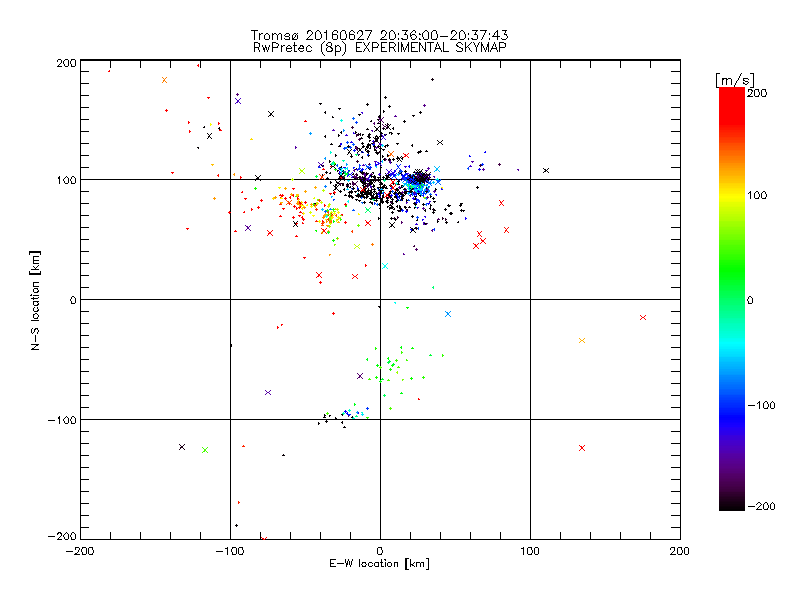Click the E-W axis tick label '0'

coord(380,551)
